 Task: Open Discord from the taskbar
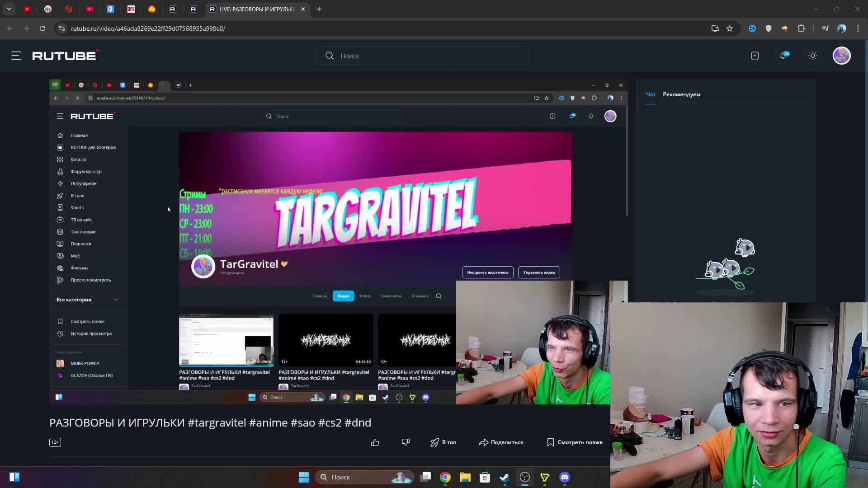[565, 477]
